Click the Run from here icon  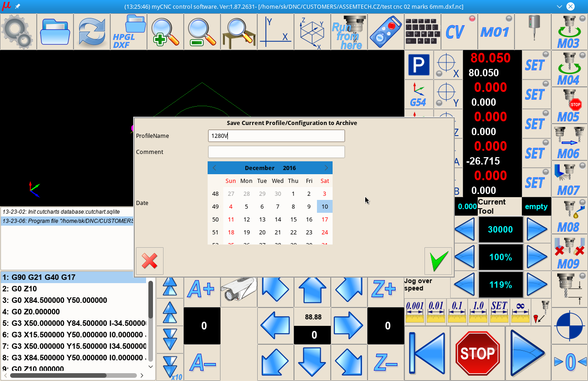349,31
